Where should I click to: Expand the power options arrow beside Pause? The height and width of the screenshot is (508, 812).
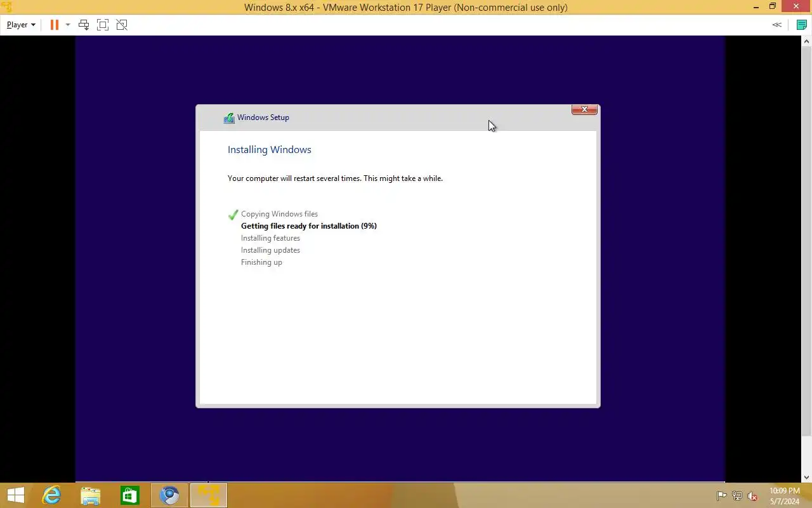pyautogui.click(x=68, y=25)
